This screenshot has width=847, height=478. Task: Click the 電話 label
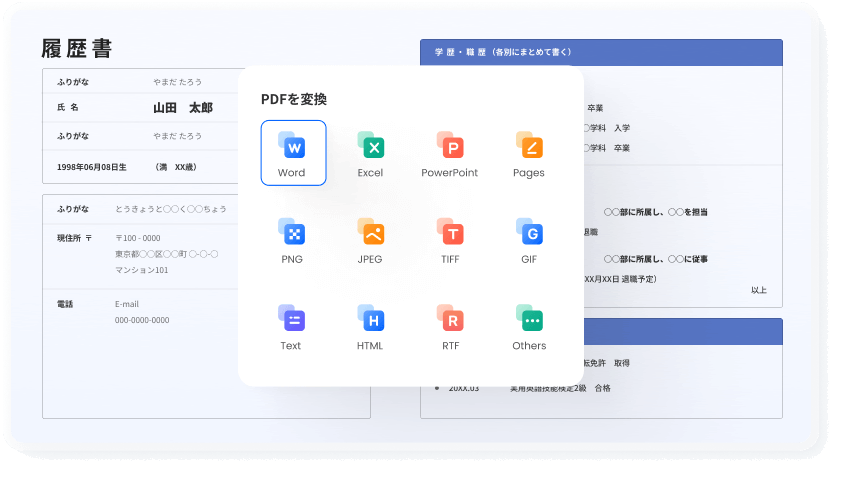coord(65,304)
